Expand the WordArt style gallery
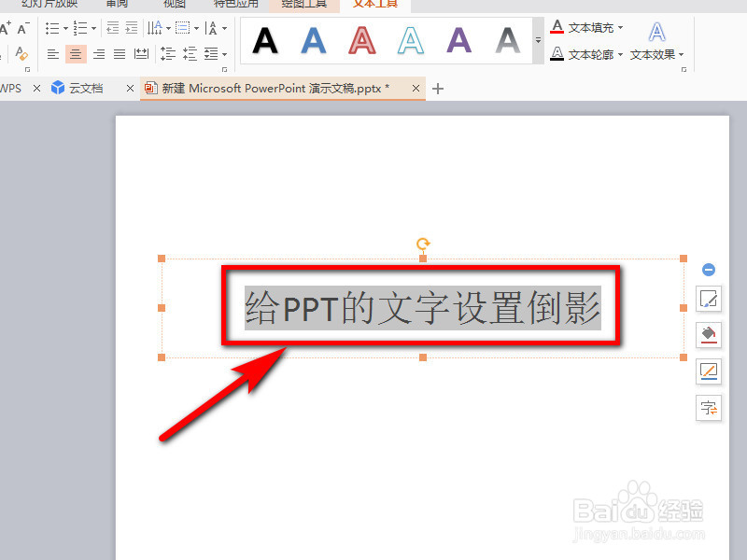The height and width of the screenshot is (560, 747). 538,41
